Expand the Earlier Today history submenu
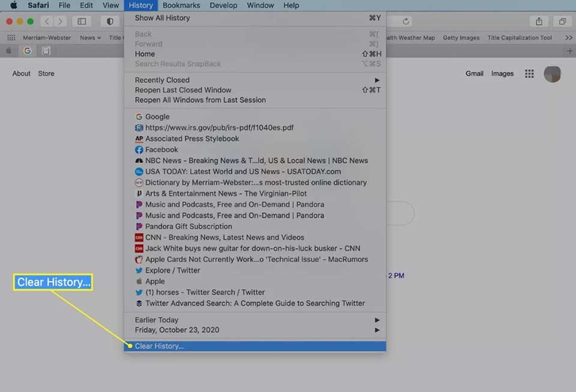The height and width of the screenshot is (392, 576). tap(257, 320)
